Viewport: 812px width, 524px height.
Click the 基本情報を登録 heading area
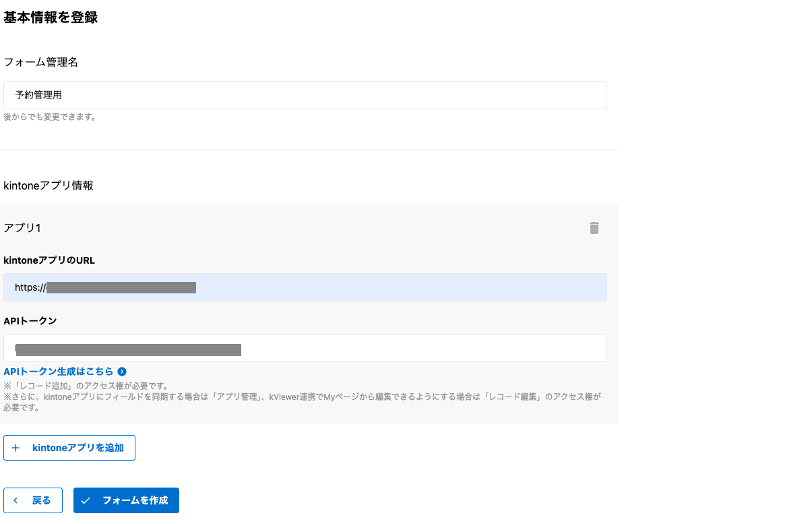click(x=51, y=18)
